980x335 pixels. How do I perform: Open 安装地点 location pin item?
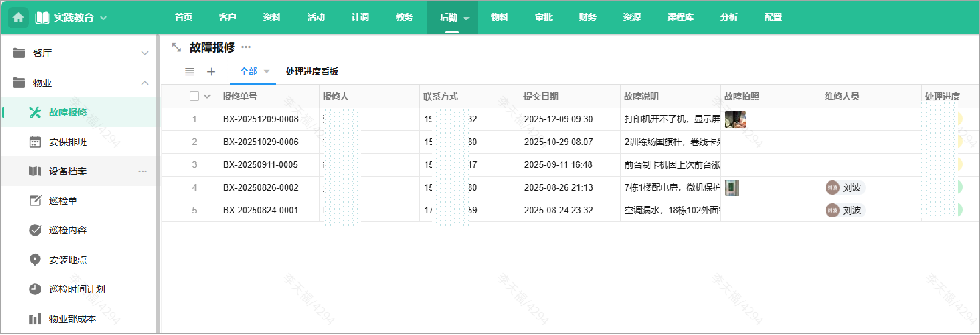(68, 260)
